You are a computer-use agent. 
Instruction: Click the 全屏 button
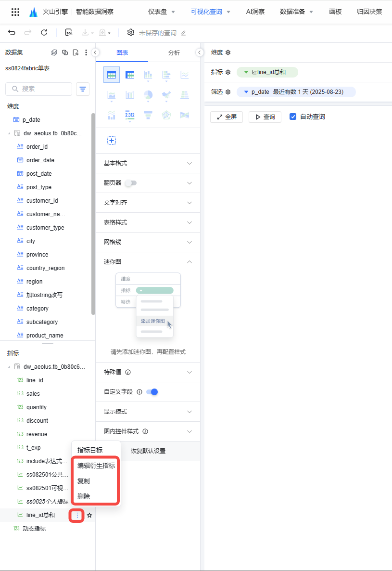(x=227, y=117)
